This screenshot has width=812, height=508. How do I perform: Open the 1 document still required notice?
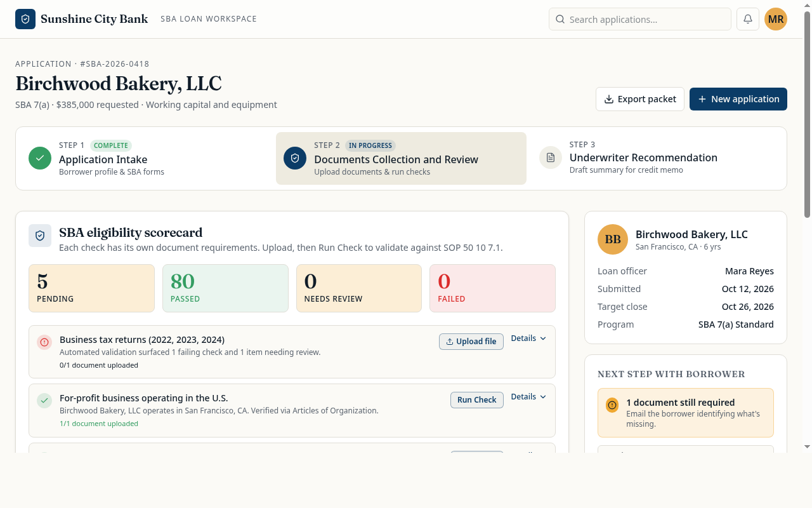tap(686, 413)
